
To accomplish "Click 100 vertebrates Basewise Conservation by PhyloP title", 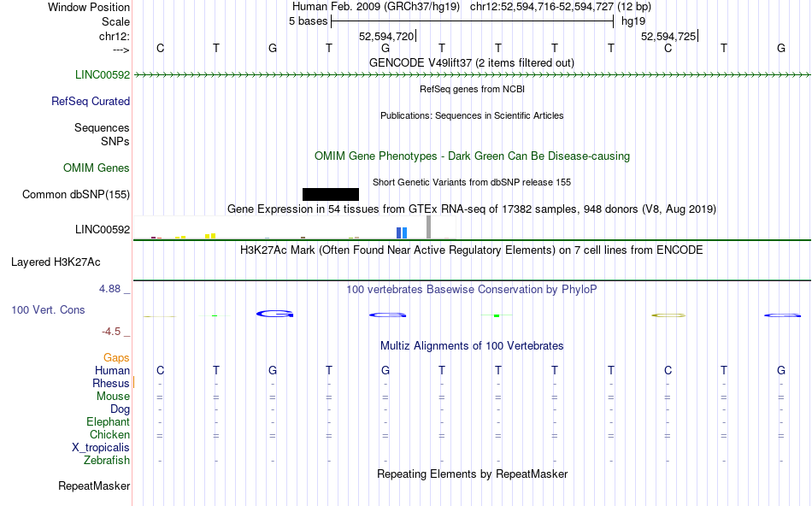I will coord(471,290).
